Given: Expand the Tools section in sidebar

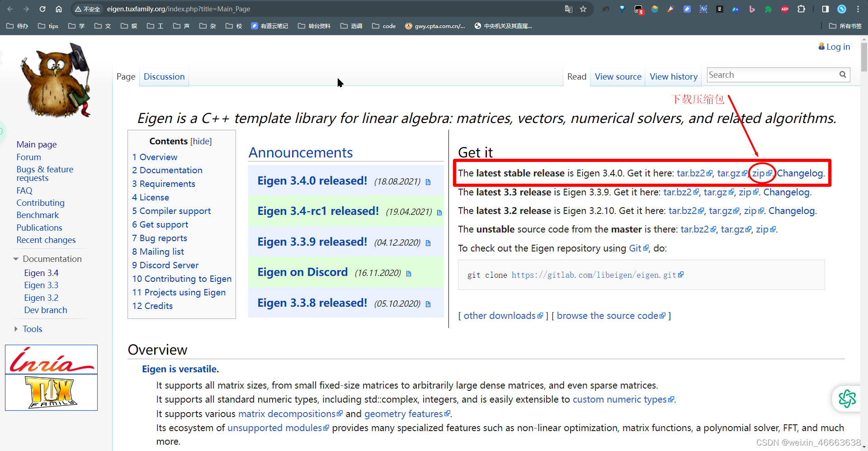Looking at the screenshot, I should pos(32,329).
